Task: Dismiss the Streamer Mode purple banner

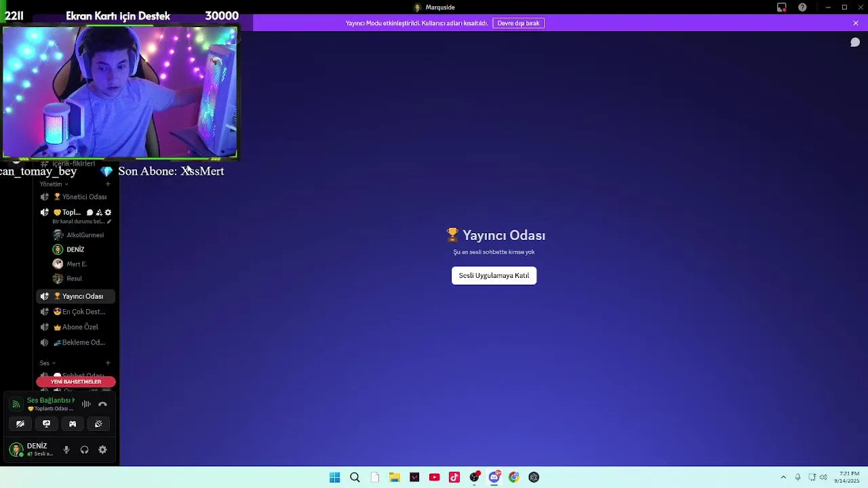Action: 856,23
